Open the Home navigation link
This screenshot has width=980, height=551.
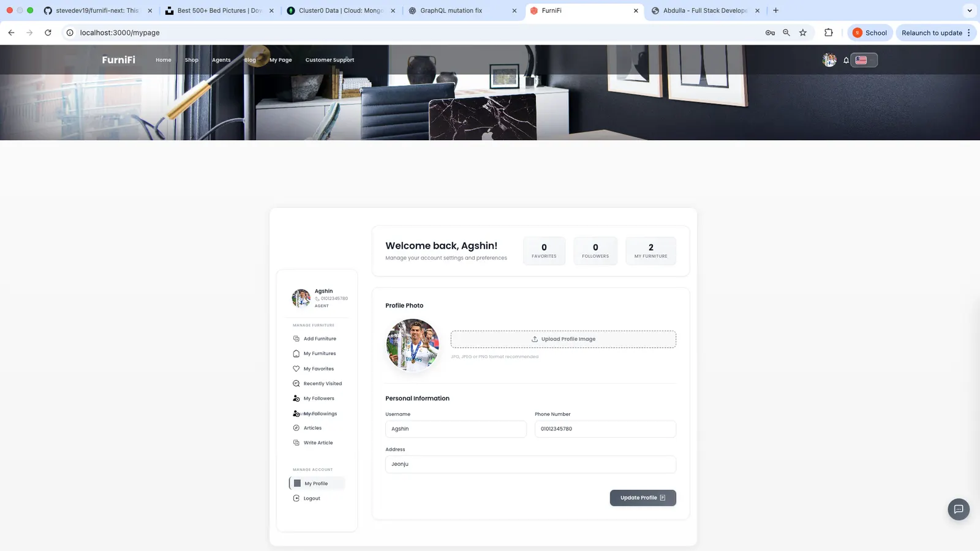pos(164,60)
